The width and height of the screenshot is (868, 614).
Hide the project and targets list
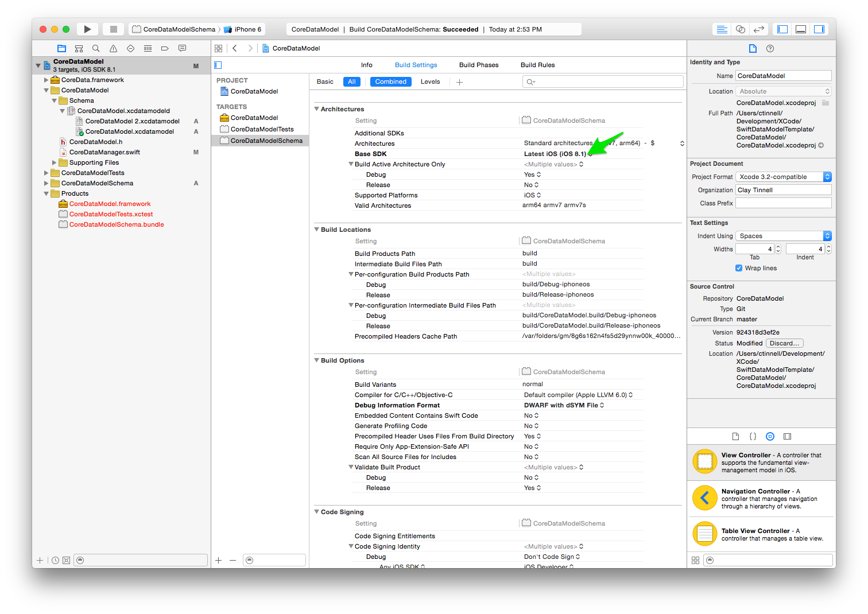coord(218,65)
